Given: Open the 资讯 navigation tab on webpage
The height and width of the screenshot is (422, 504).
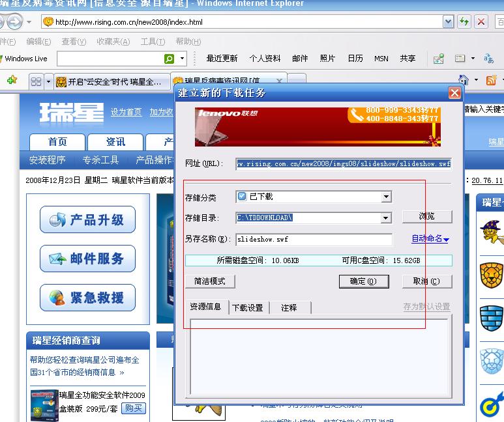Looking at the screenshot, I should [115, 141].
